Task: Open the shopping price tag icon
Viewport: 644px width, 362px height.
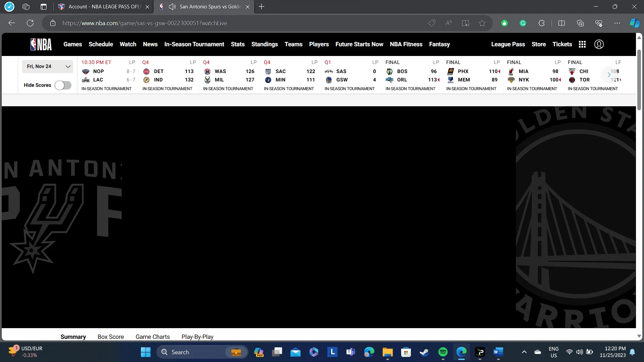Action: tap(432, 23)
